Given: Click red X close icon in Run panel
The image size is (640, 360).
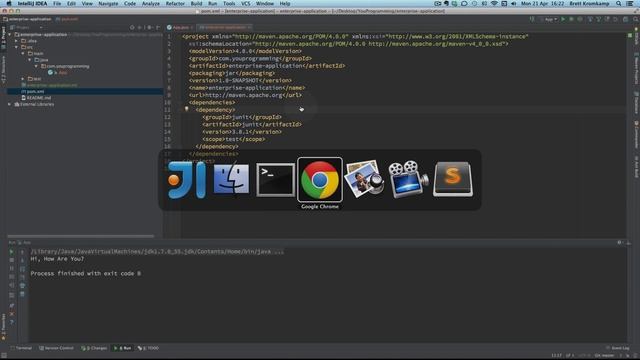Looking at the screenshot, I should pyautogui.click(x=11, y=314).
